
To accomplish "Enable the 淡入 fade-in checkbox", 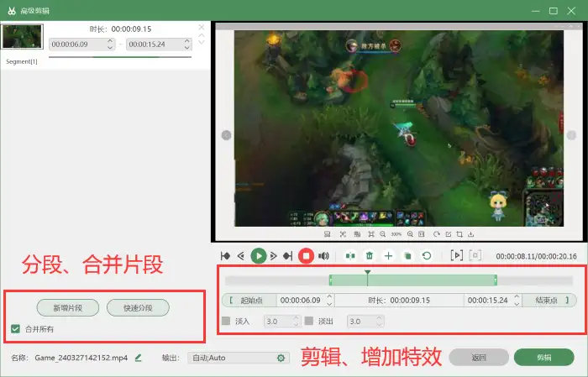I will coord(226,321).
